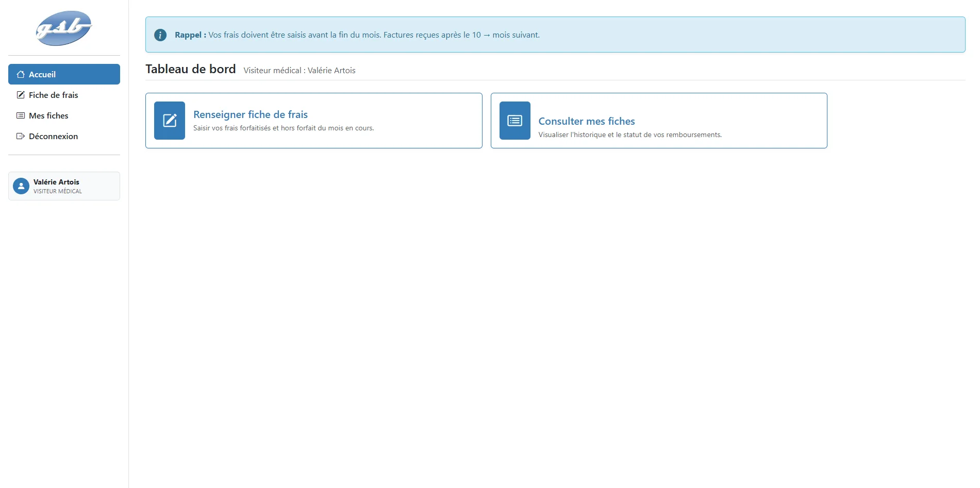Click the list icon beside Mes fiches
This screenshot has height=488, width=980.
pos(21,115)
